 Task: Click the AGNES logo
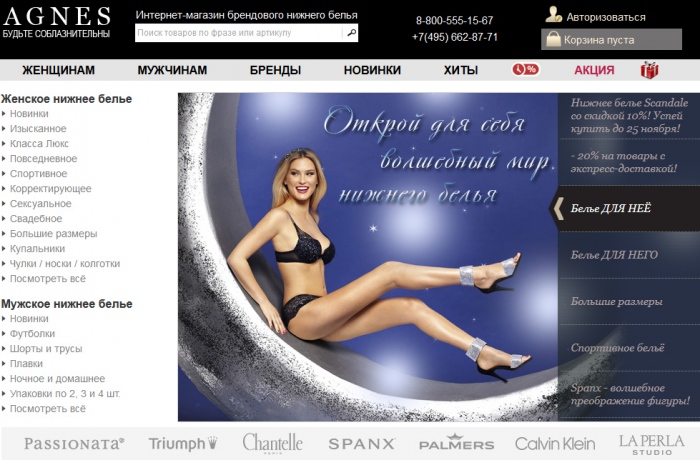click(57, 17)
